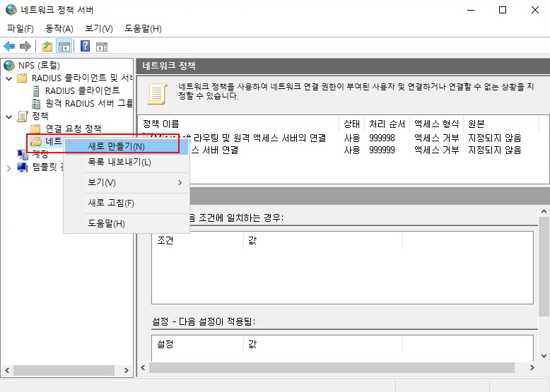Click the Up One Level folder icon

tap(47, 47)
